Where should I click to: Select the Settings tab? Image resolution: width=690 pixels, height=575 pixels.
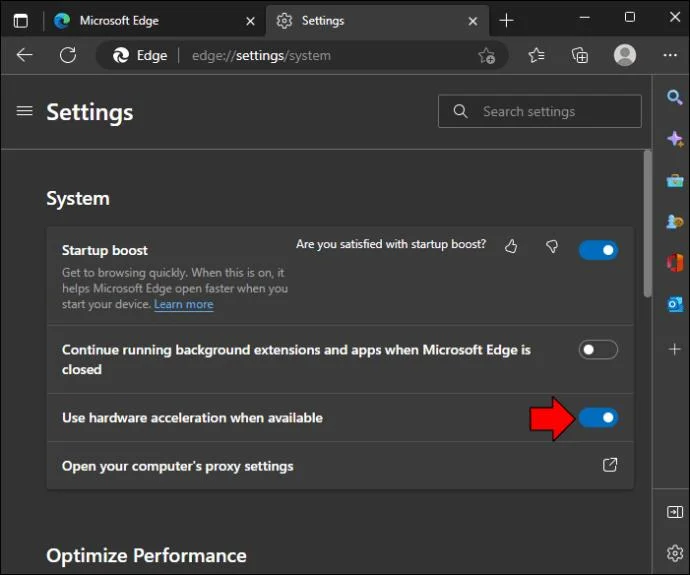pos(377,21)
